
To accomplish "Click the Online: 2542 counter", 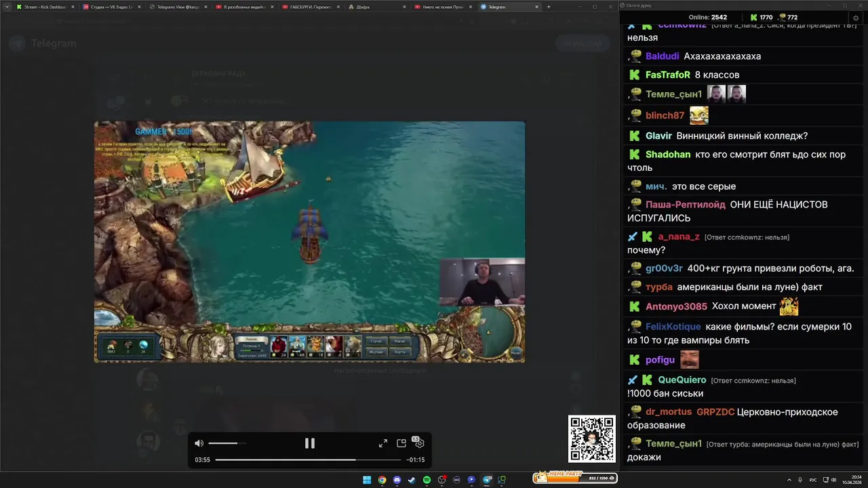I will [x=707, y=18].
